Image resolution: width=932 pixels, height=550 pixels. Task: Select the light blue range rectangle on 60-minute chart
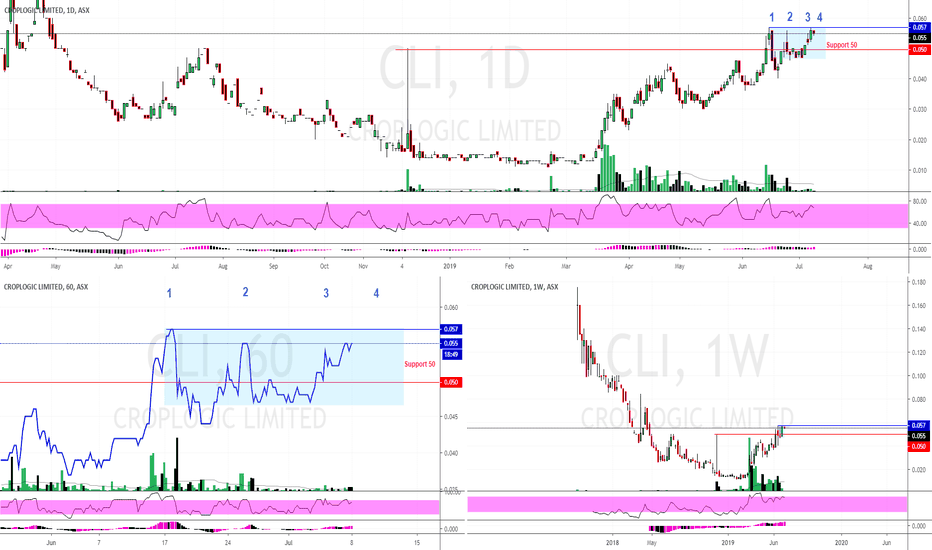(x=284, y=367)
